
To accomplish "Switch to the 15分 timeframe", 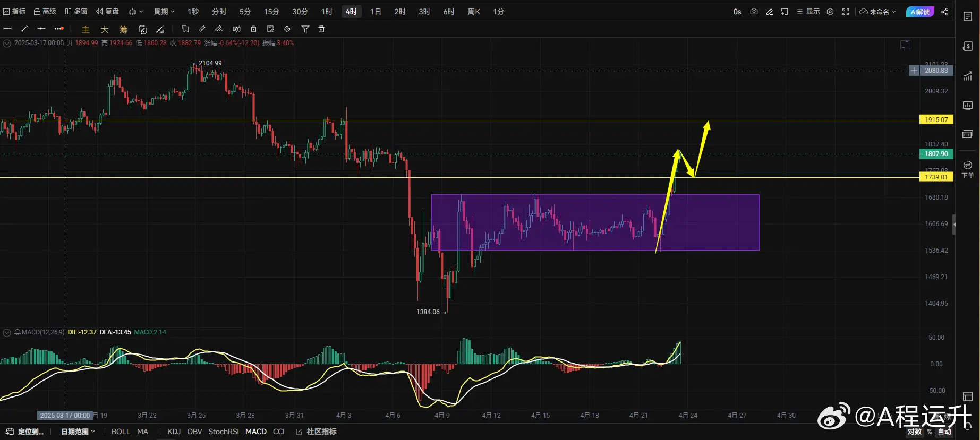I will (x=271, y=12).
